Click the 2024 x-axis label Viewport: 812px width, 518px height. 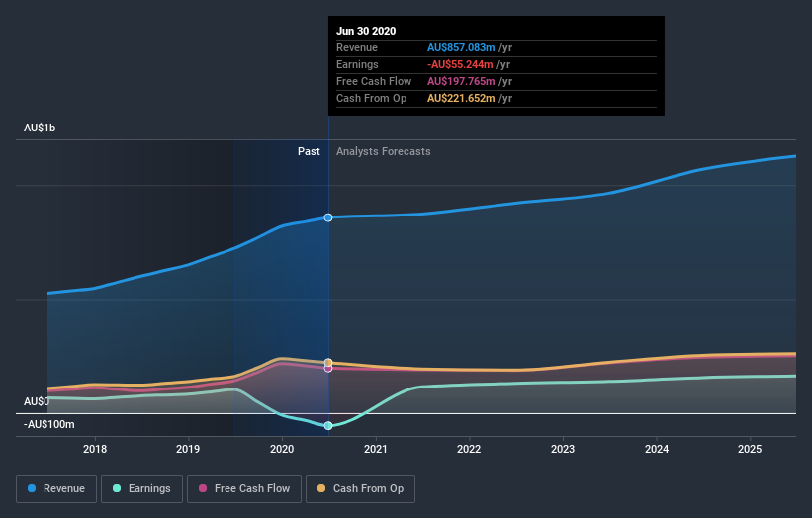657,449
